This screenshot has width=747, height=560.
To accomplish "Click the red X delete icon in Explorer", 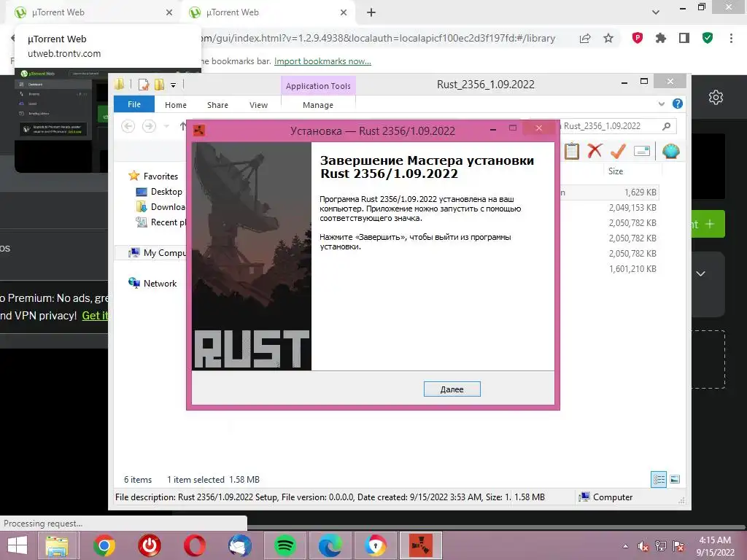I will tap(595, 151).
